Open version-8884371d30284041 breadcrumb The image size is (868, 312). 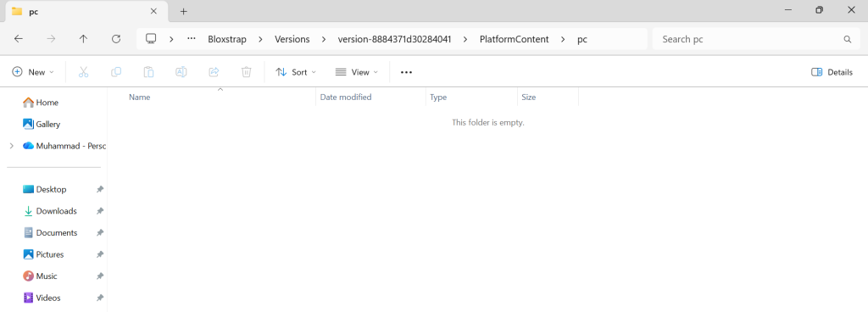(395, 39)
